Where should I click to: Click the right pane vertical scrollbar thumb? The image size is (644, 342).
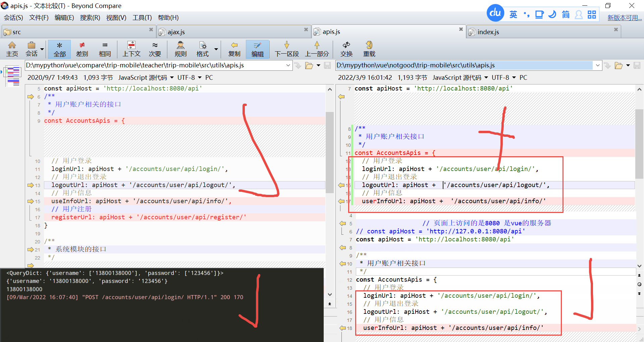tap(639, 144)
